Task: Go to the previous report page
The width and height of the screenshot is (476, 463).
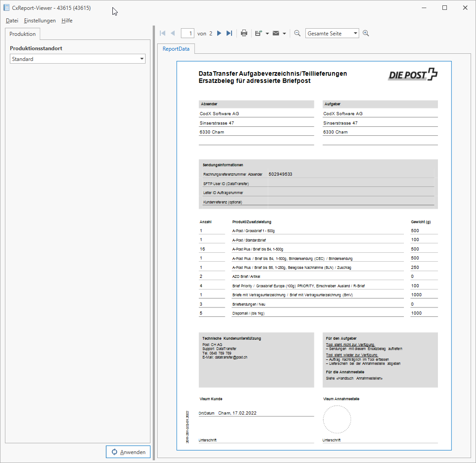Action: [x=172, y=33]
